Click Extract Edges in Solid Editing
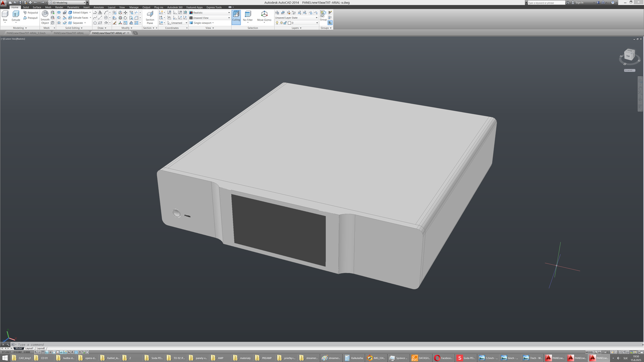Screen dimensions: 644x362 click(x=78, y=13)
